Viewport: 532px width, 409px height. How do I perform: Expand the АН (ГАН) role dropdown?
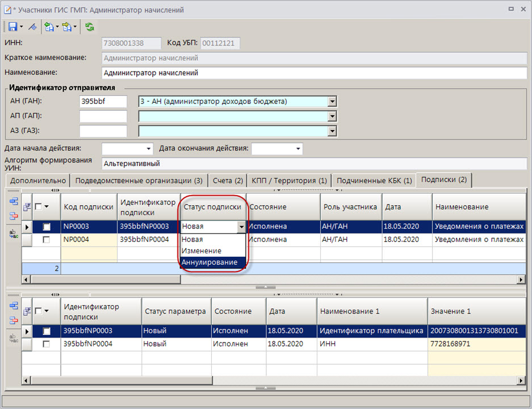pyautogui.click(x=333, y=102)
